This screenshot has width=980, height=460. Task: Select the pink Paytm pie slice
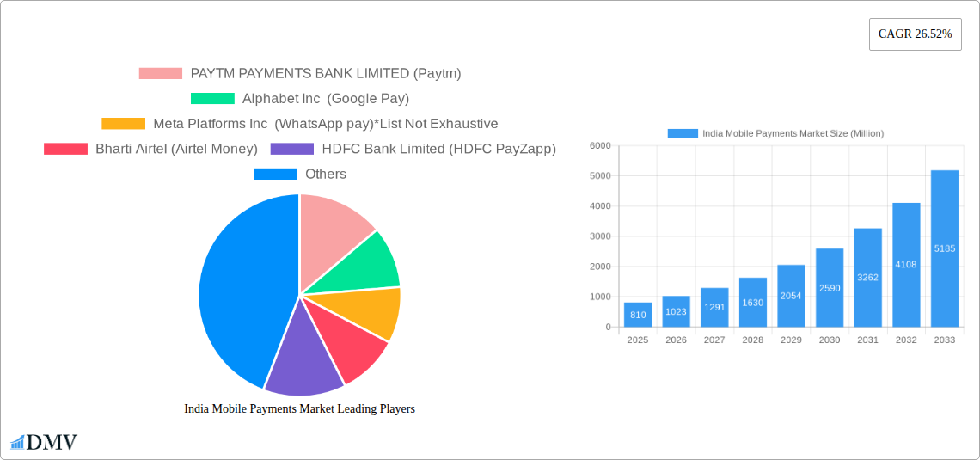[330, 235]
